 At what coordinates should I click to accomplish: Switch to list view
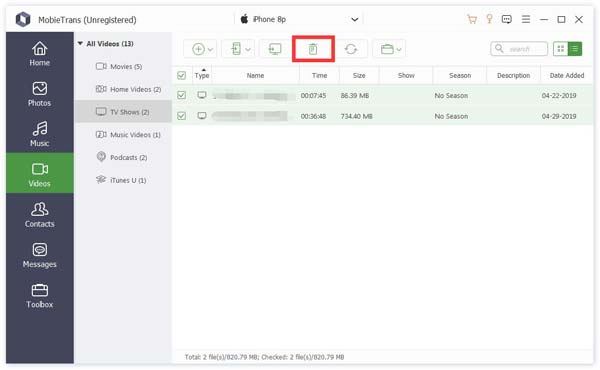(x=575, y=49)
